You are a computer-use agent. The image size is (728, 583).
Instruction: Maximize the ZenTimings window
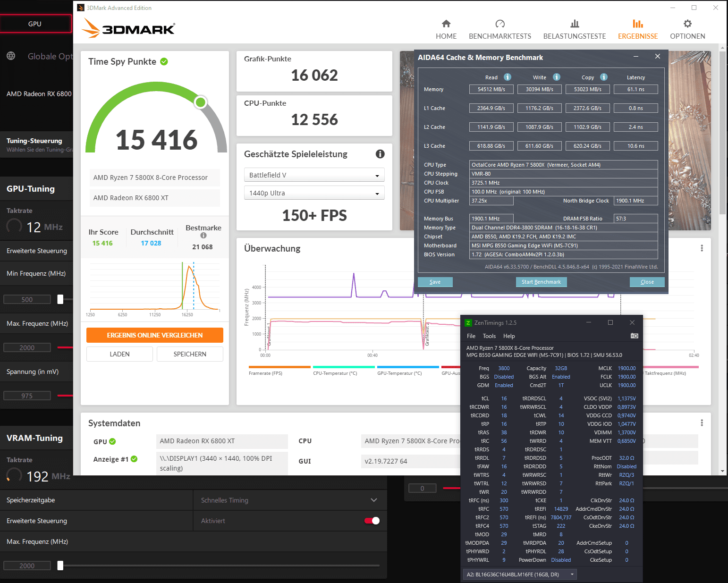610,322
